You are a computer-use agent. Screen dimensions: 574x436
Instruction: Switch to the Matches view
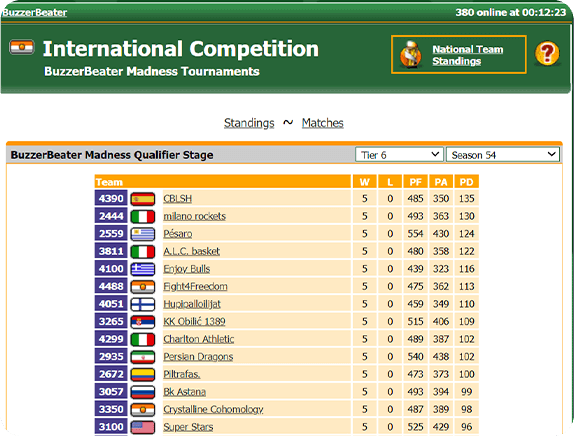[323, 123]
